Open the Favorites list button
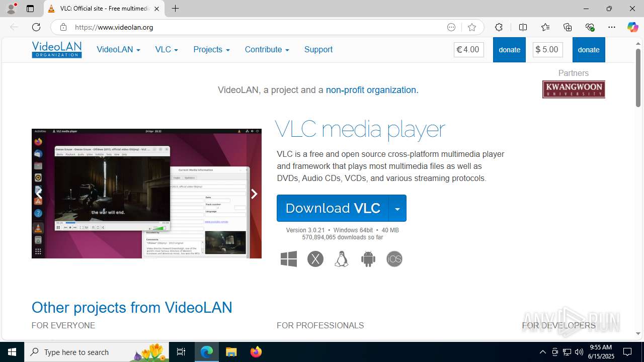 click(545, 27)
